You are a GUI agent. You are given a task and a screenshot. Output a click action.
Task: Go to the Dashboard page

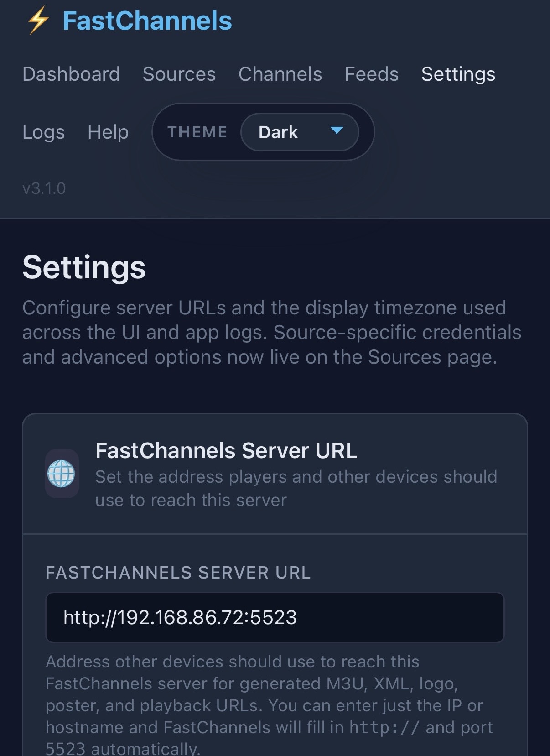pos(71,74)
